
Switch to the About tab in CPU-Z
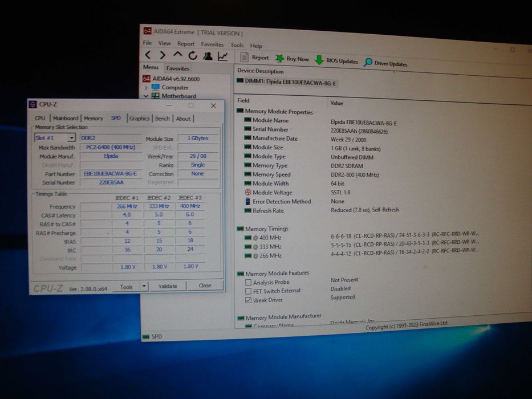pyautogui.click(x=183, y=119)
